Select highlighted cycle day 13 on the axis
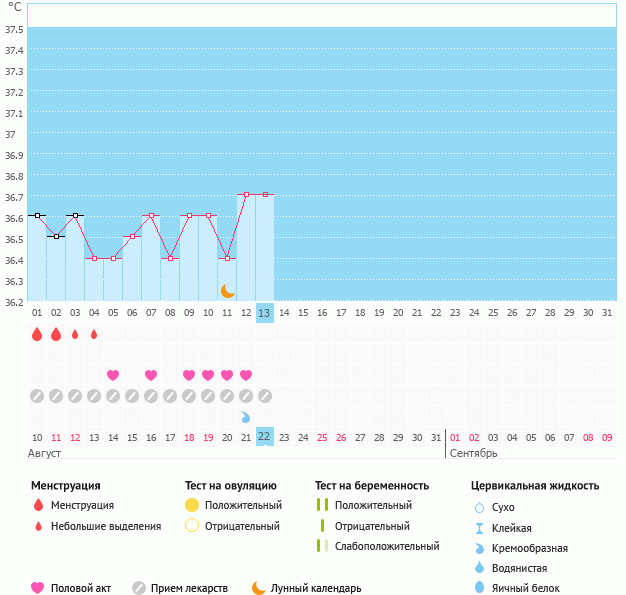The image size is (626, 595). pyautogui.click(x=264, y=313)
